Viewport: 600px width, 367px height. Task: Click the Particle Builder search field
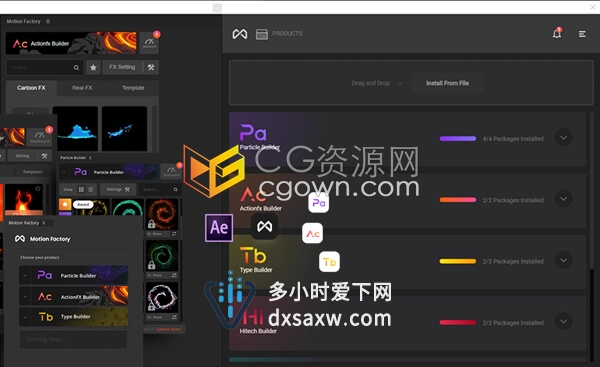160,189
